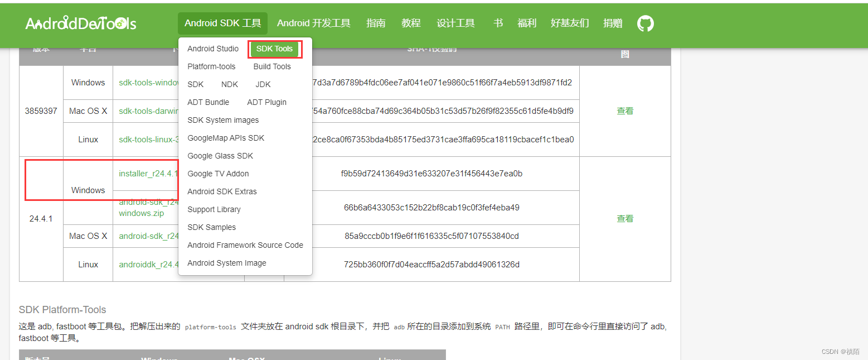Click Linux r24.4 download link
Viewport: 868px width, 360px height.
tap(148, 265)
